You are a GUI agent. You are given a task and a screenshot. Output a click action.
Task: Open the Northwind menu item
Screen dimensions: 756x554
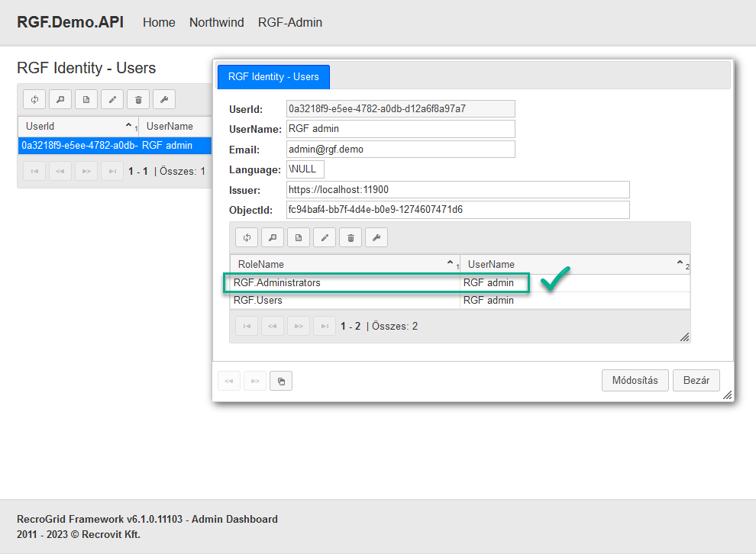tap(217, 23)
